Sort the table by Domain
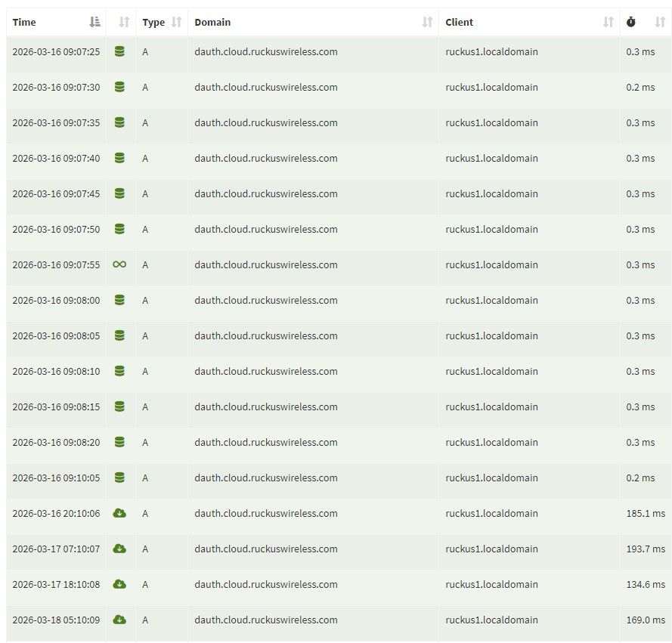The width and height of the screenshot is (672, 643). 427,22
